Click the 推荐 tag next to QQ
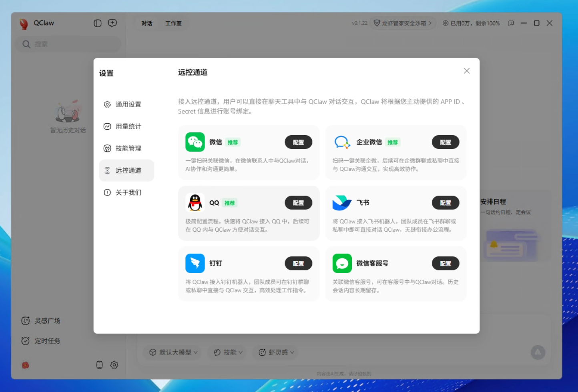The width and height of the screenshot is (578, 392). (x=230, y=203)
